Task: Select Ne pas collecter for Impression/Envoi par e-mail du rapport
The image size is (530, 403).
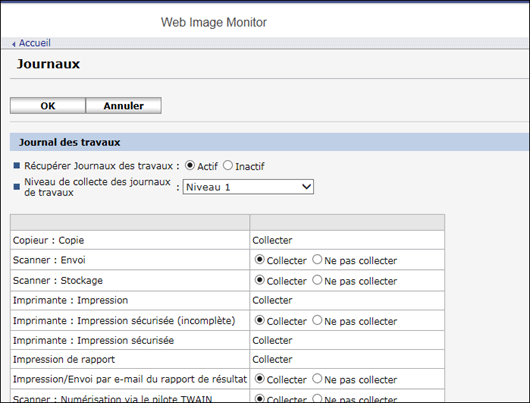Action: (317, 379)
